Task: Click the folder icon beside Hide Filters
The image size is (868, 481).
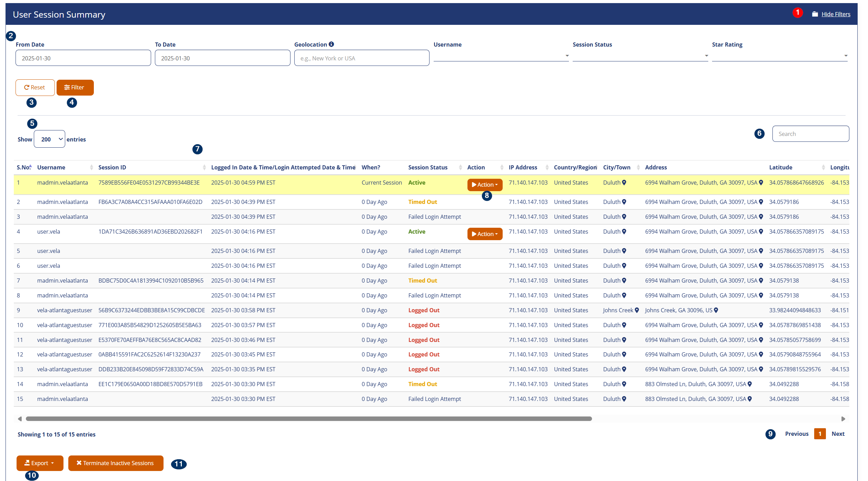Action: 815,14
